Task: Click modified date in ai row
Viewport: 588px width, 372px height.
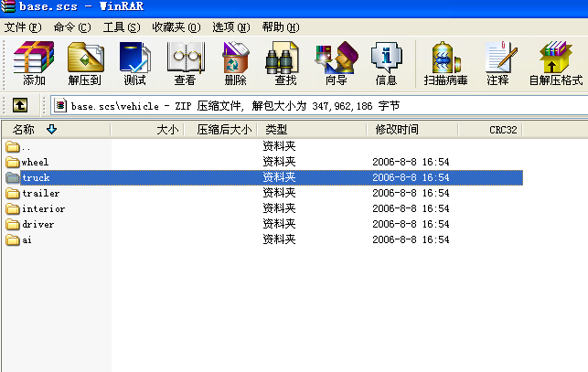Action: pos(411,239)
